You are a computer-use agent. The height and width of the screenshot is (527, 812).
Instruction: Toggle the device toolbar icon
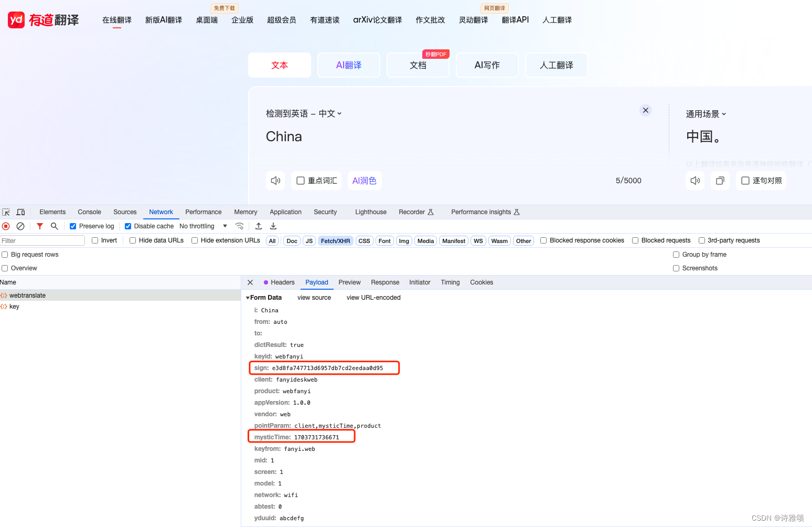(21, 212)
